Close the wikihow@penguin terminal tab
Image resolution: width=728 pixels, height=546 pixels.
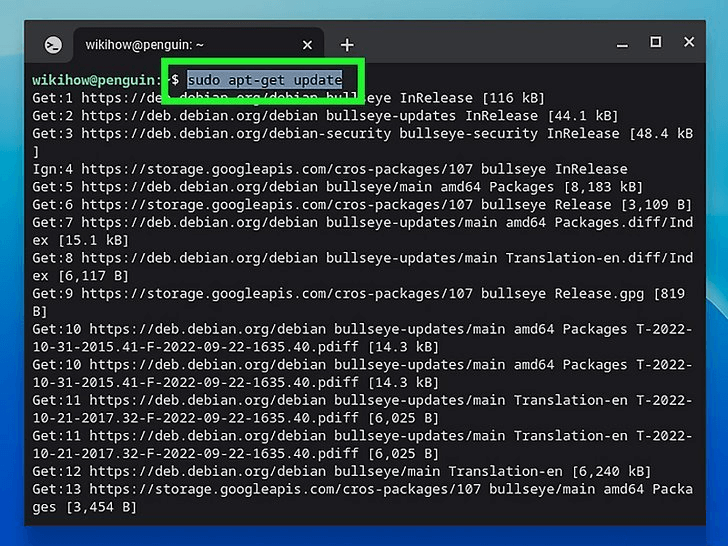click(x=307, y=45)
